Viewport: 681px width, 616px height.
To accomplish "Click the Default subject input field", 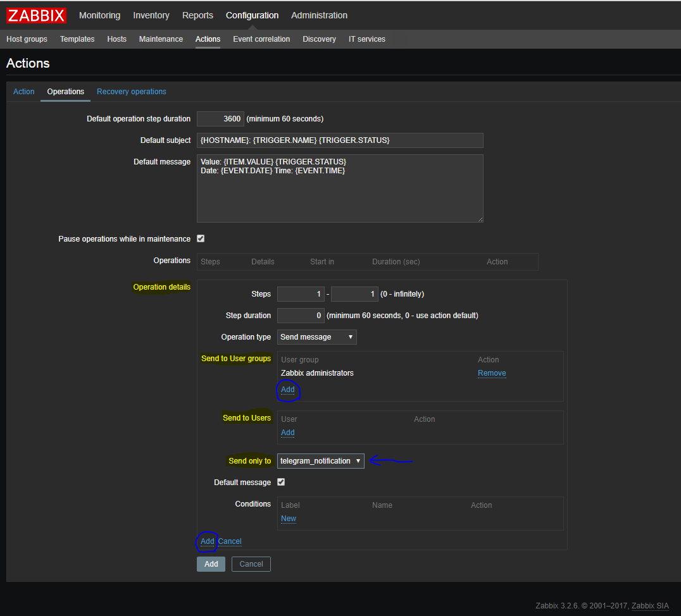I will tap(340, 140).
